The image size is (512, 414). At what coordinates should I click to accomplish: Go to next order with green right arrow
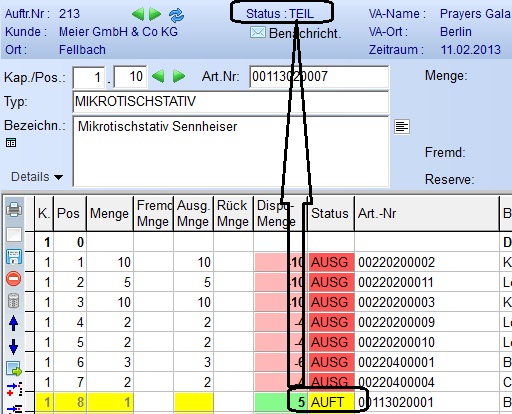pyautogui.click(x=155, y=14)
